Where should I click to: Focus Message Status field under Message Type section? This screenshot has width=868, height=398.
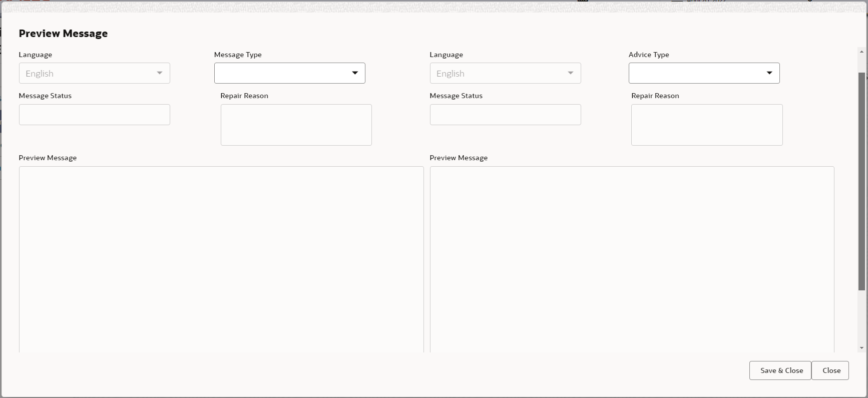(x=95, y=115)
